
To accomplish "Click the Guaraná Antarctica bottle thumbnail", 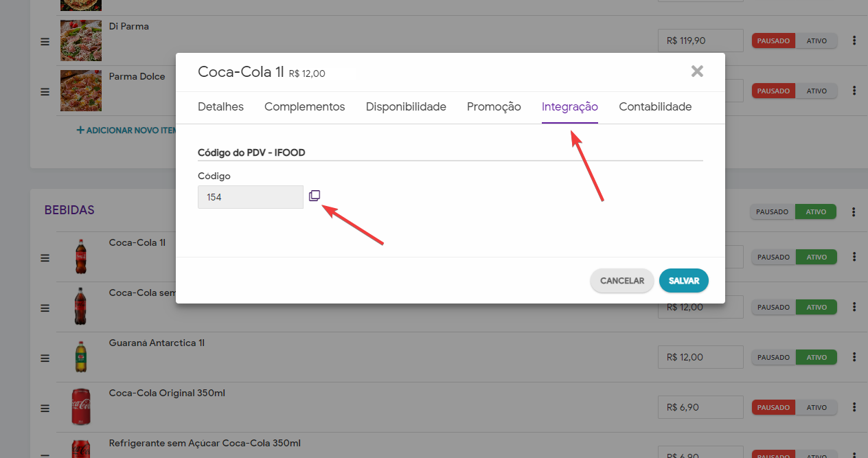I will 81,357.
